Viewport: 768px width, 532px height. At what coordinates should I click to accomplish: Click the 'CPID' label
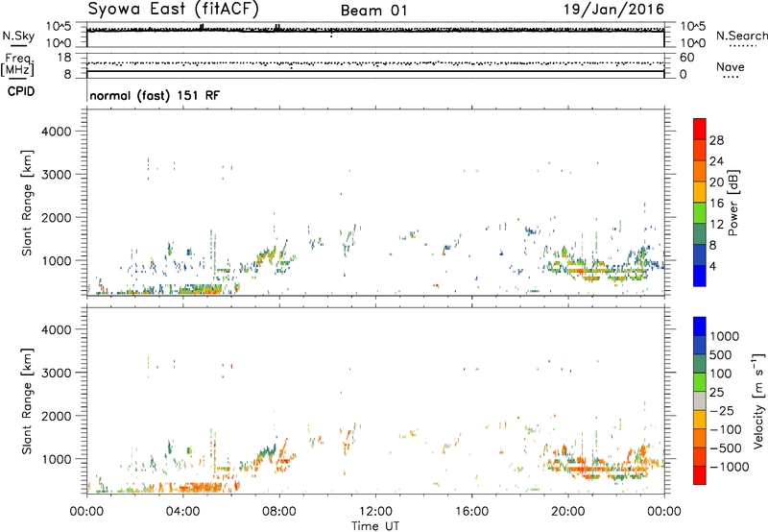coord(21,91)
